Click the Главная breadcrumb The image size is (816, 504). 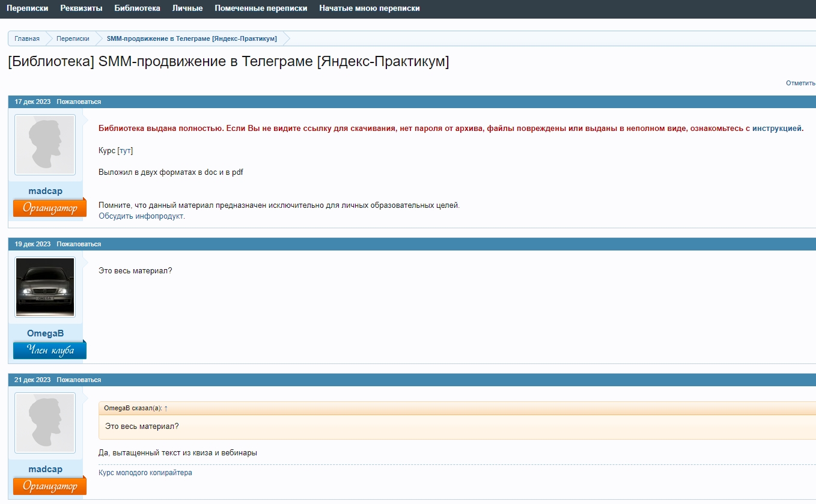coord(27,38)
